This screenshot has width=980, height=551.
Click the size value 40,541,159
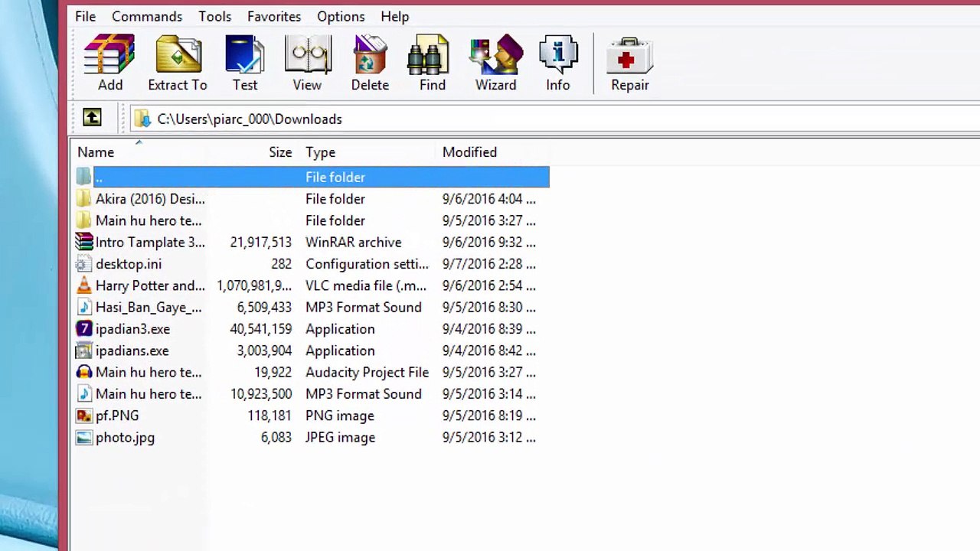pos(261,329)
